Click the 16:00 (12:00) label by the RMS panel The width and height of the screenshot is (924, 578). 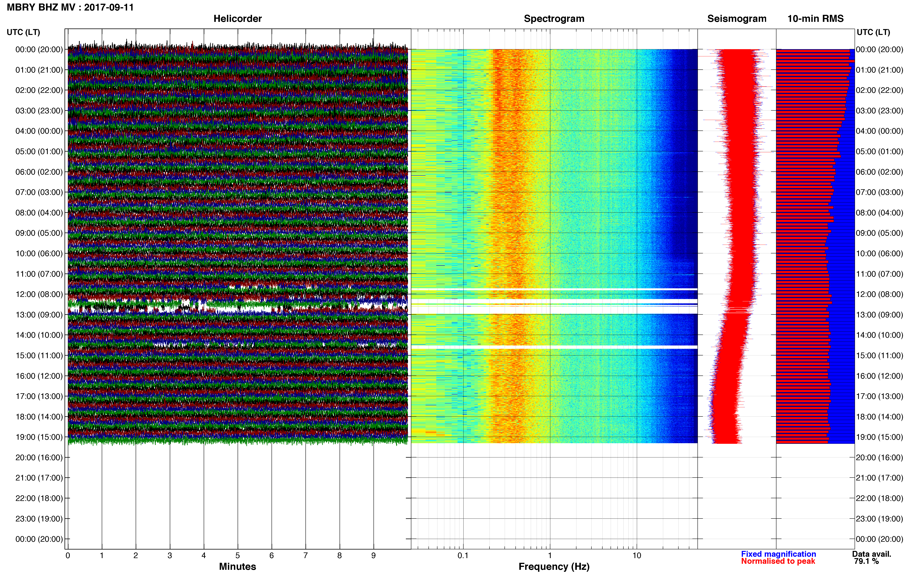[x=880, y=376]
